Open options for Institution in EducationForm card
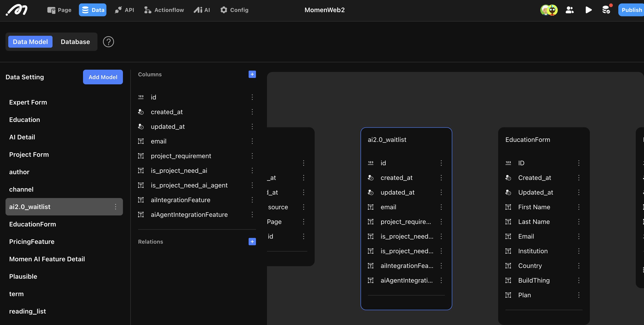This screenshot has width=644, height=325. (578, 251)
